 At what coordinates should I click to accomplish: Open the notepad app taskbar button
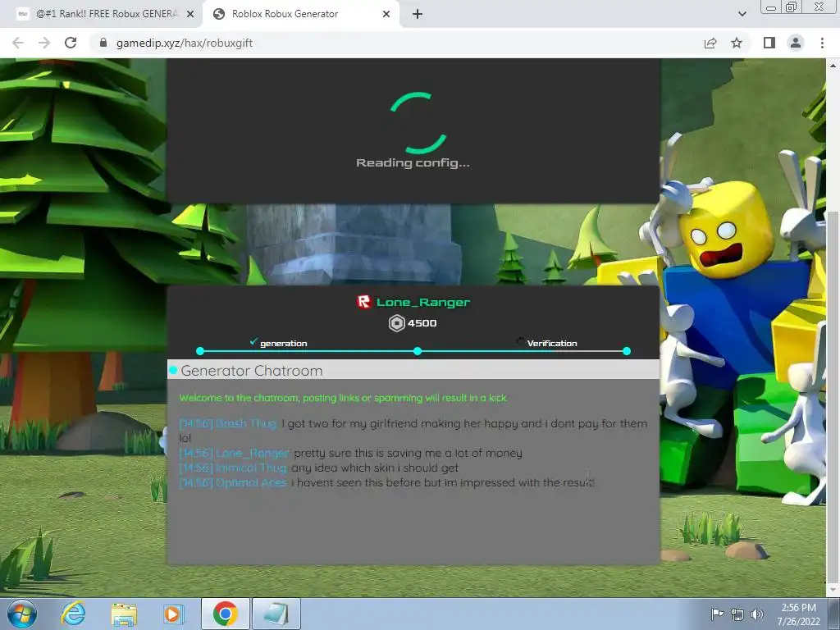click(x=276, y=614)
